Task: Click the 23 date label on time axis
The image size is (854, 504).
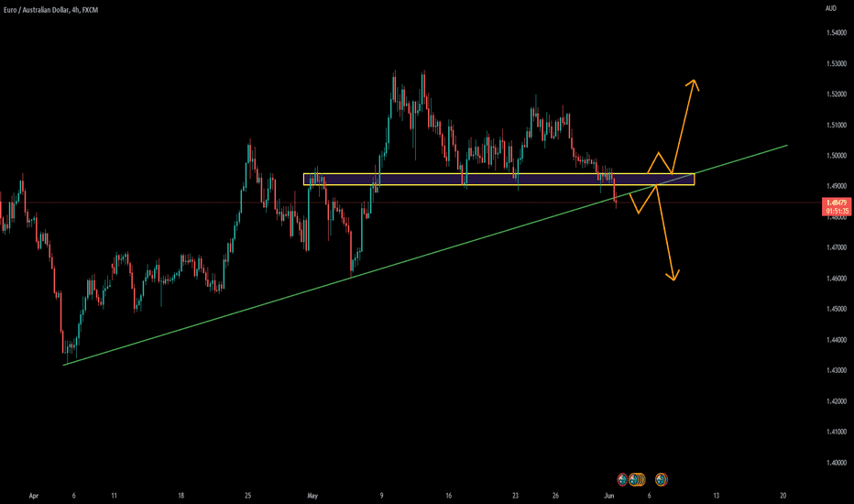Action: point(515,496)
